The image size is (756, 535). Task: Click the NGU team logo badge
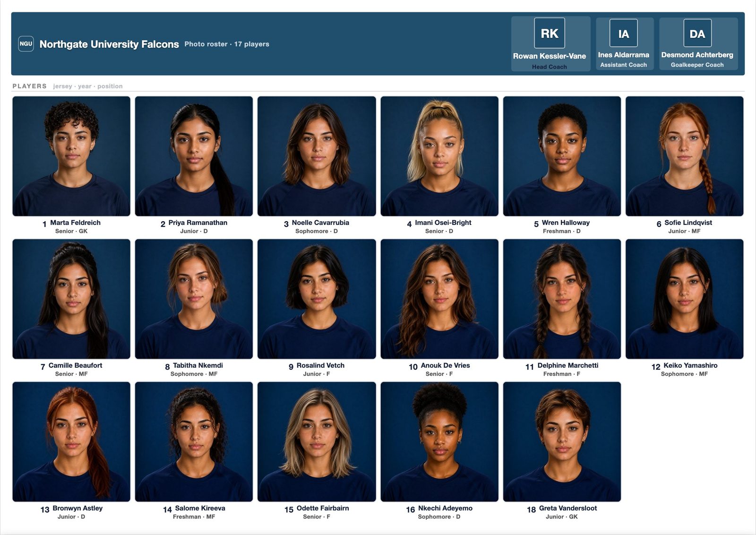coord(26,43)
